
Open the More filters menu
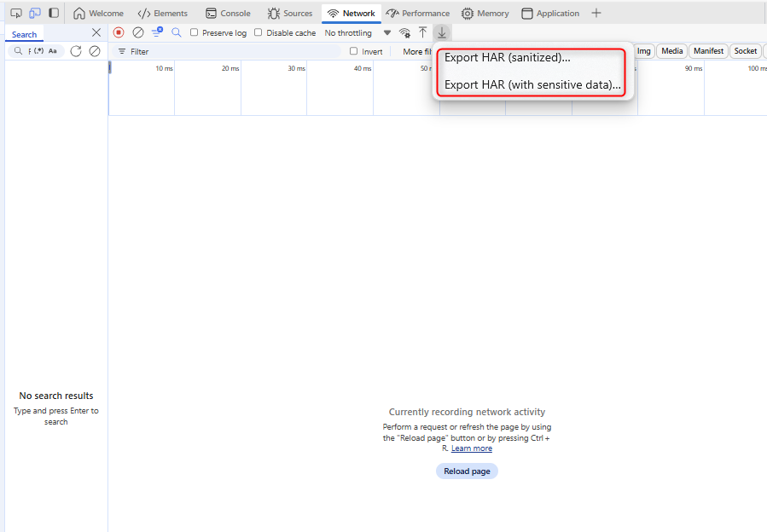[417, 51]
